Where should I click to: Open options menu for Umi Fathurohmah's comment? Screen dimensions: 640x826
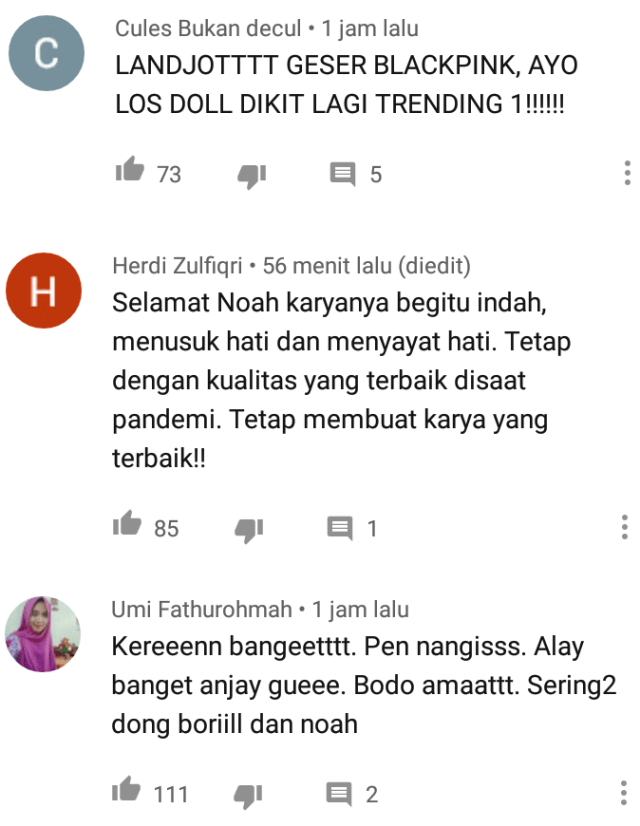click(623, 792)
